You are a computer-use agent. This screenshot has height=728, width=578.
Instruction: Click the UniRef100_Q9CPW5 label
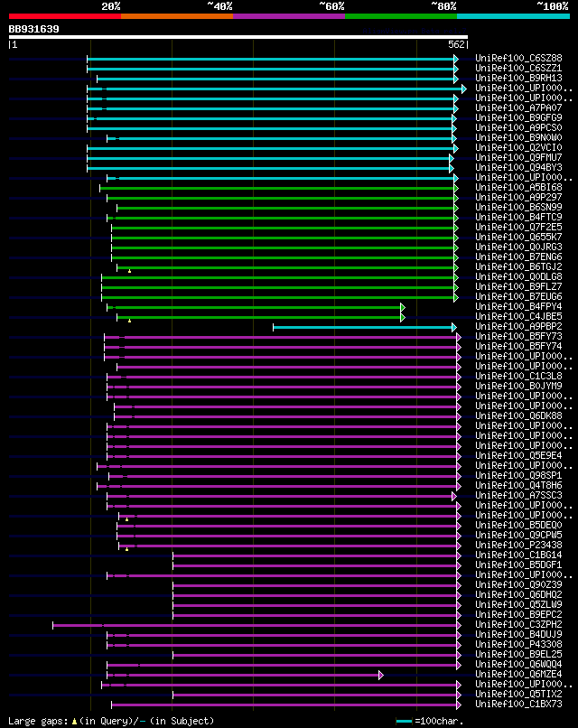pyautogui.click(x=518, y=535)
